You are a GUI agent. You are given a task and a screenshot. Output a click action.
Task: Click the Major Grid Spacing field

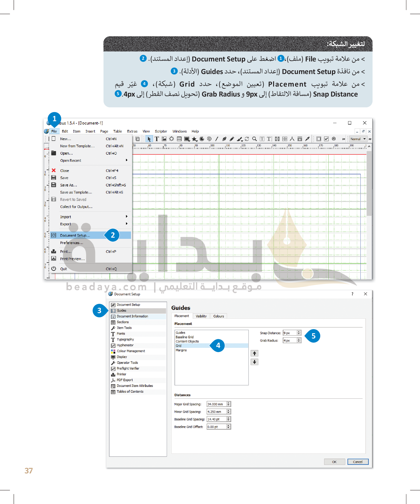(x=216, y=404)
